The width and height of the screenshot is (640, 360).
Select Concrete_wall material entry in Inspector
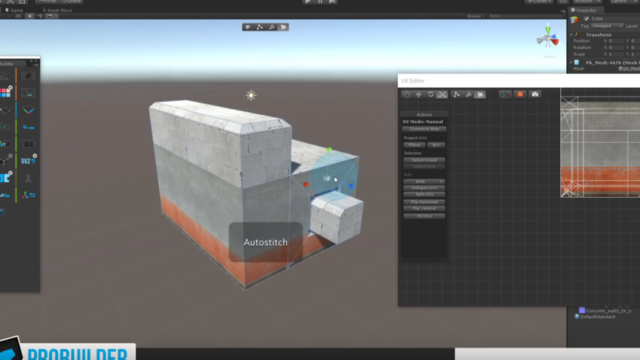(x=605, y=311)
